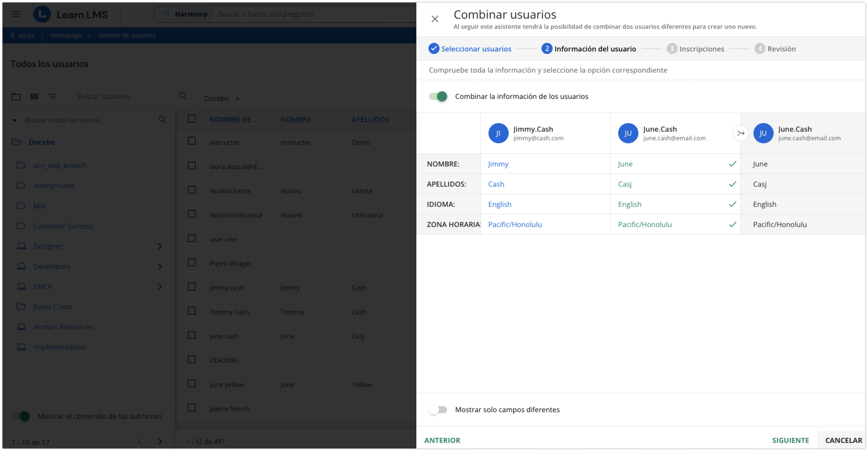This screenshot has height=451, width=868.
Task: Expand the Designer branch chevron
Action: [x=160, y=246]
